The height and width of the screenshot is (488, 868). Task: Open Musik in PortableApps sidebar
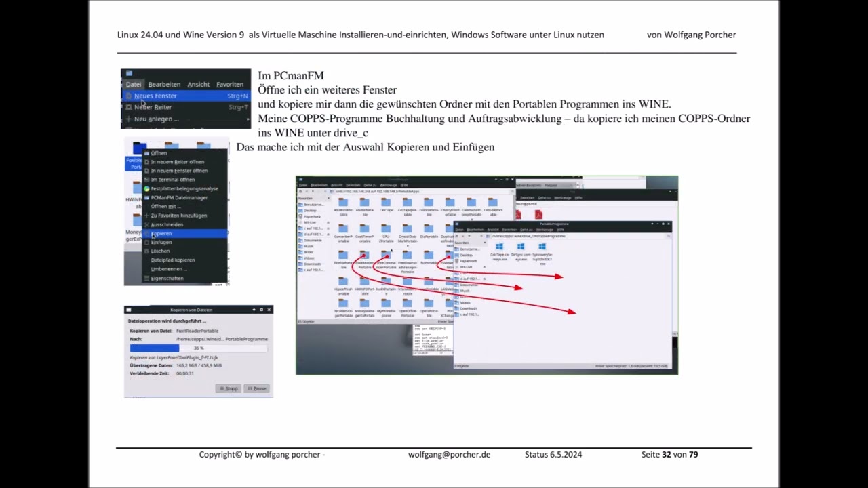pyautogui.click(x=309, y=246)
